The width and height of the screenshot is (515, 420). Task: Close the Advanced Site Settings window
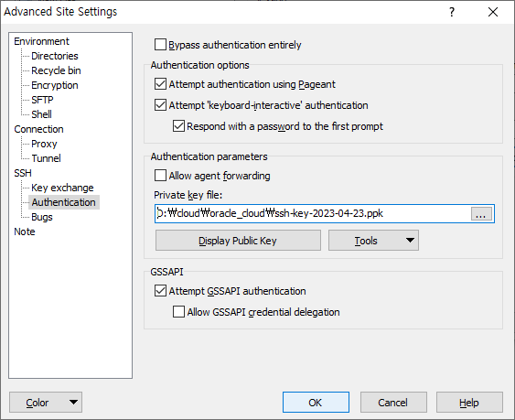pos(493,12)
